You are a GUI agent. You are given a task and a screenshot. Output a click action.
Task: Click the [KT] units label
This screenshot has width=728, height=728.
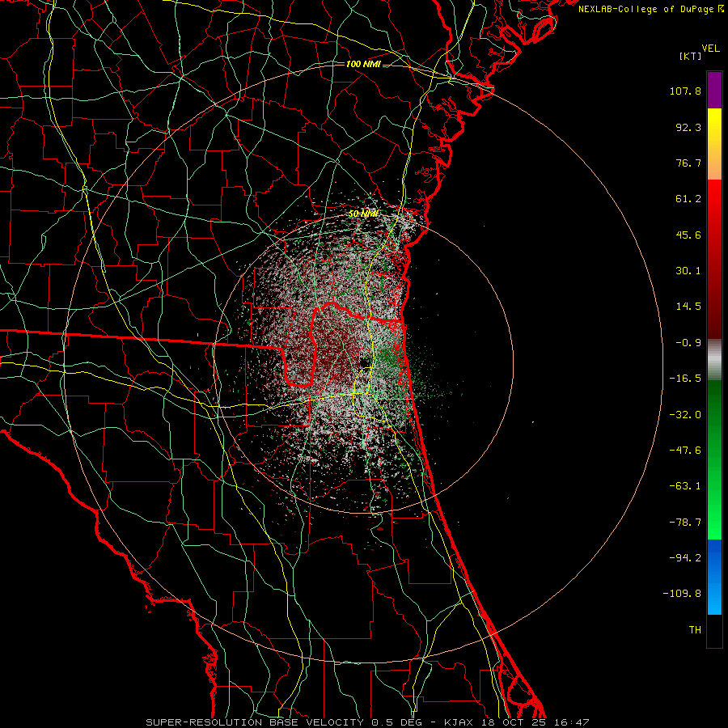point(691,56)
